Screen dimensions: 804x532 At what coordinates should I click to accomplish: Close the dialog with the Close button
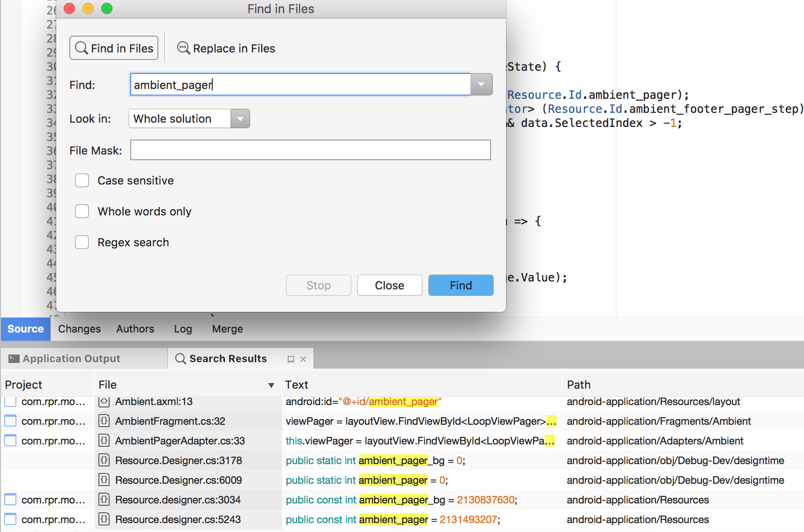tap(389, 285)
